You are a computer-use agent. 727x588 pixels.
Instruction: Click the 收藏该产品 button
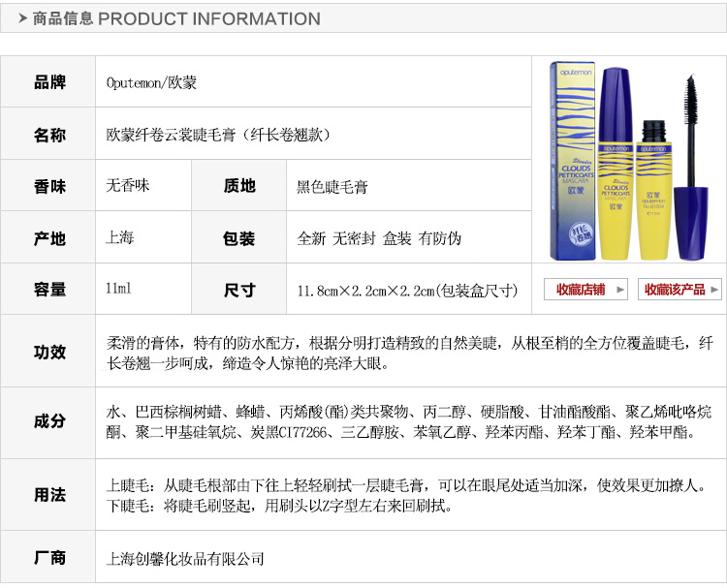(680, 289)
